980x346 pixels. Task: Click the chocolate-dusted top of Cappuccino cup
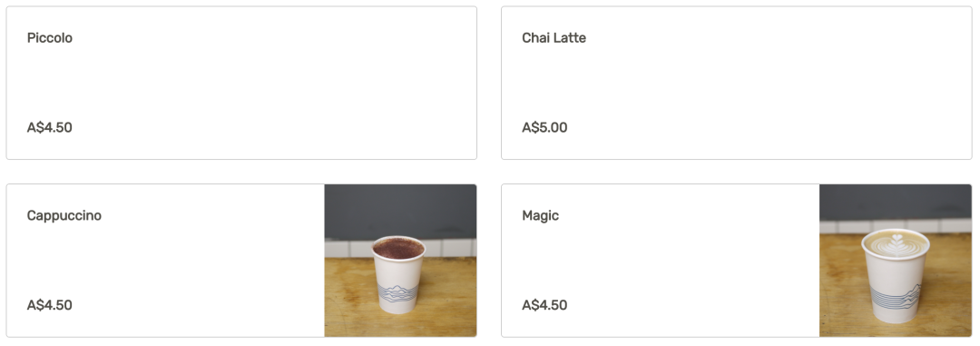(x=398, y=248)
